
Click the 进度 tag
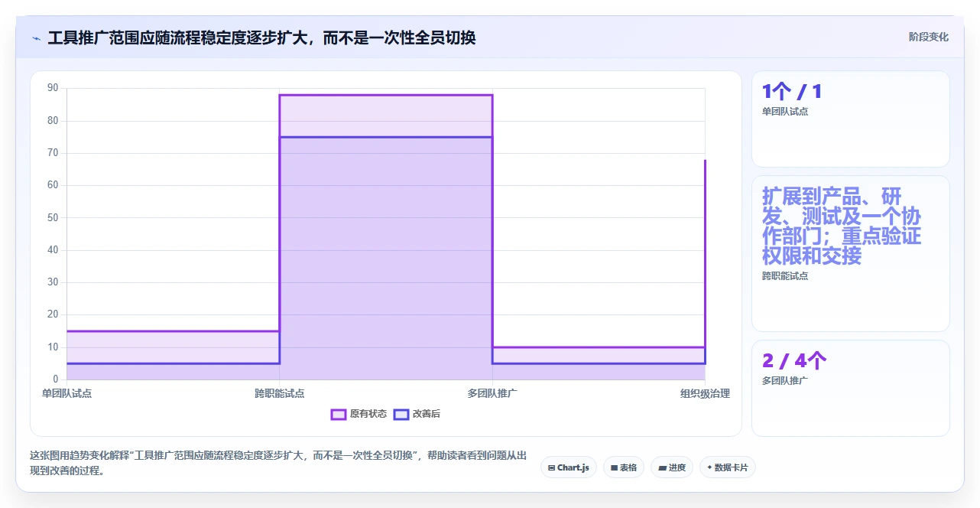click(x=672, y=467)
